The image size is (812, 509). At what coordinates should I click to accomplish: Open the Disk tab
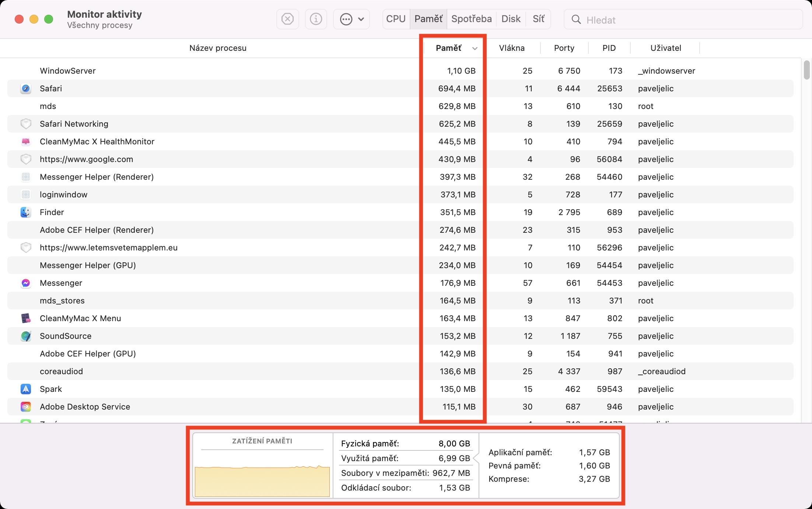tap(511, 19)
